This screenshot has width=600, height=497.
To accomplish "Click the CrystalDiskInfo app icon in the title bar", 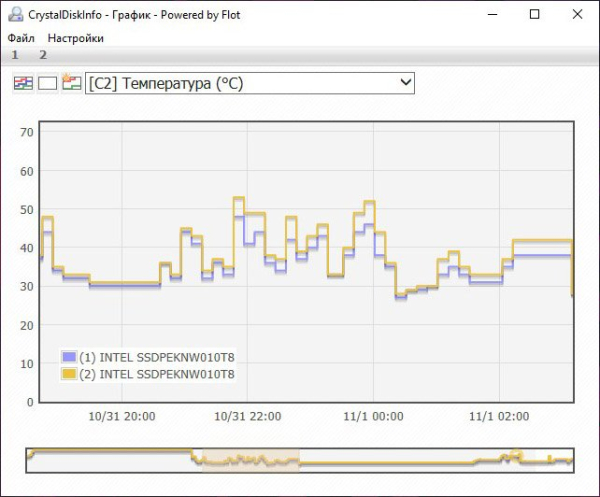I will pos(16,15).
